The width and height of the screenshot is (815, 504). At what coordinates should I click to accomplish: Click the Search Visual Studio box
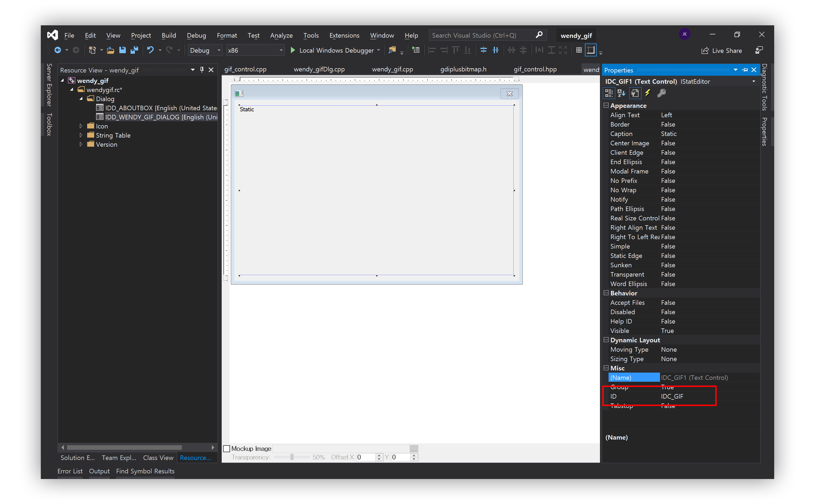point(480,35)
